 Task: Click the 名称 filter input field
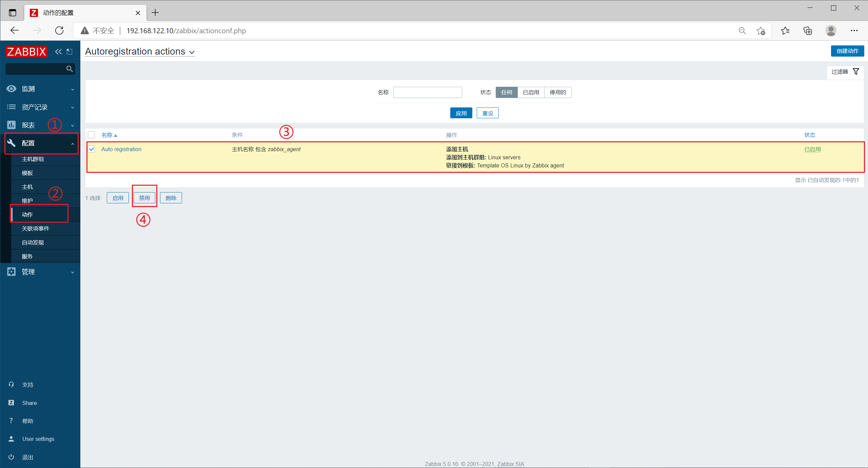(428, 92)
